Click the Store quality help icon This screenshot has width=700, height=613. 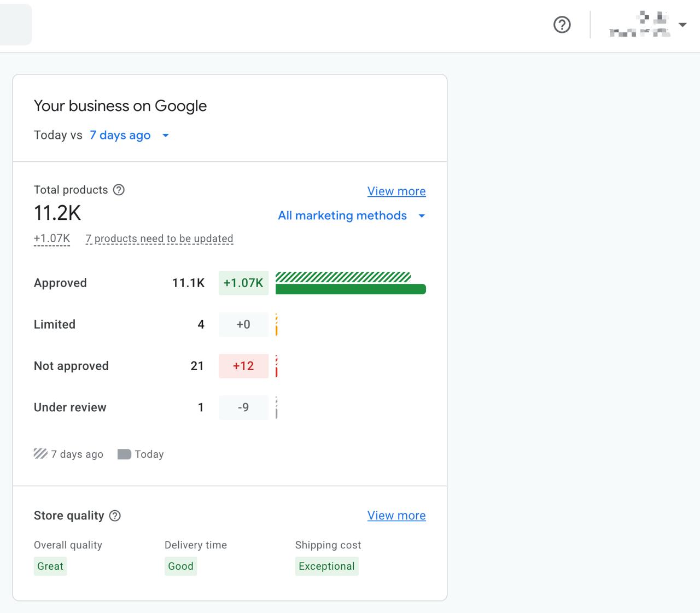[x=115, y=516]
